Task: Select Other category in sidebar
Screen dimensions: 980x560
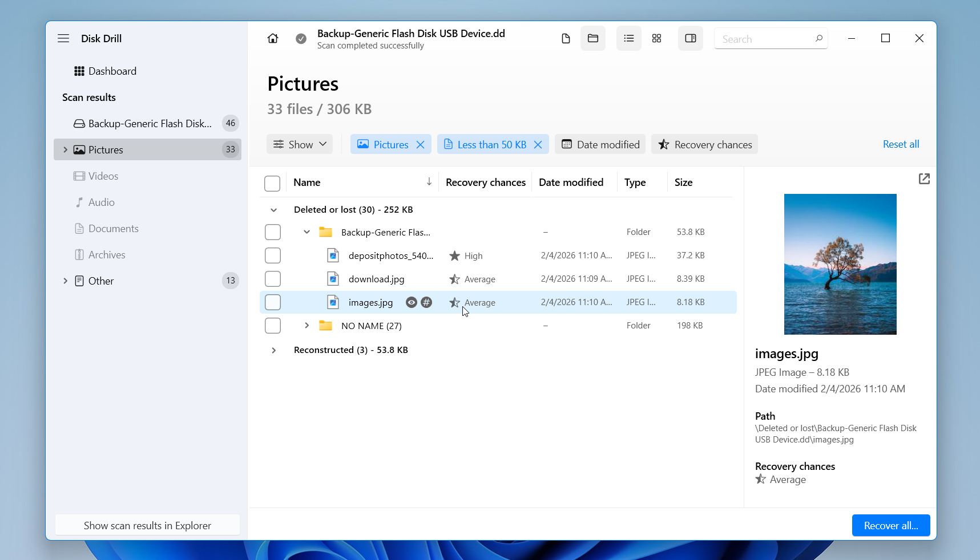Action: click(147, 281)
